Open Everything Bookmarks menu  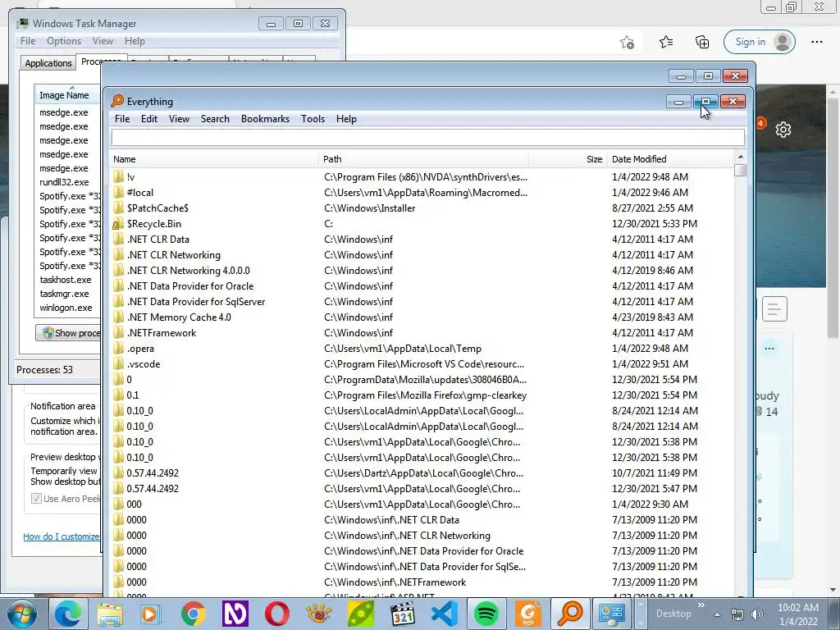click(265, 119)
